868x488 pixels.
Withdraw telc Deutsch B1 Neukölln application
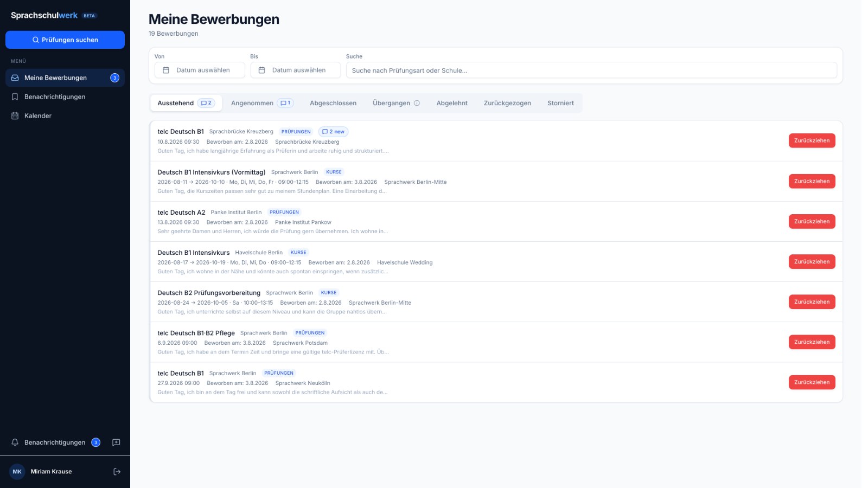[812, 382]
